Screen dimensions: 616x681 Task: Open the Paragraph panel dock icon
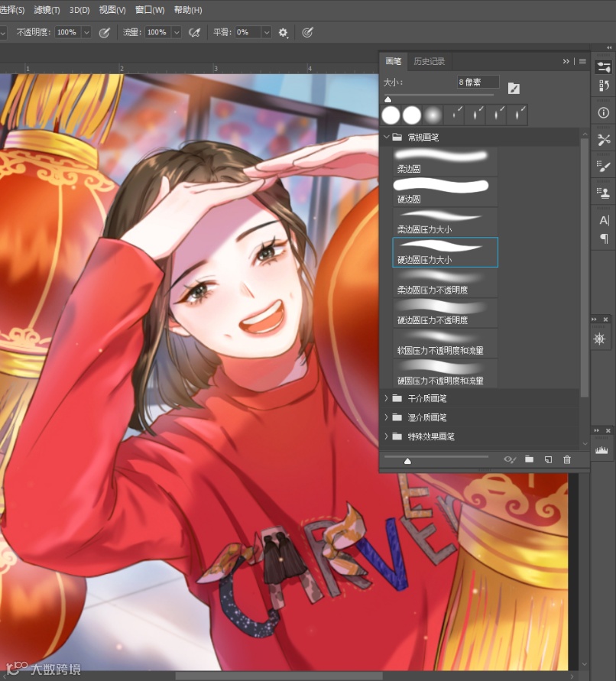[x=604, y=238]
